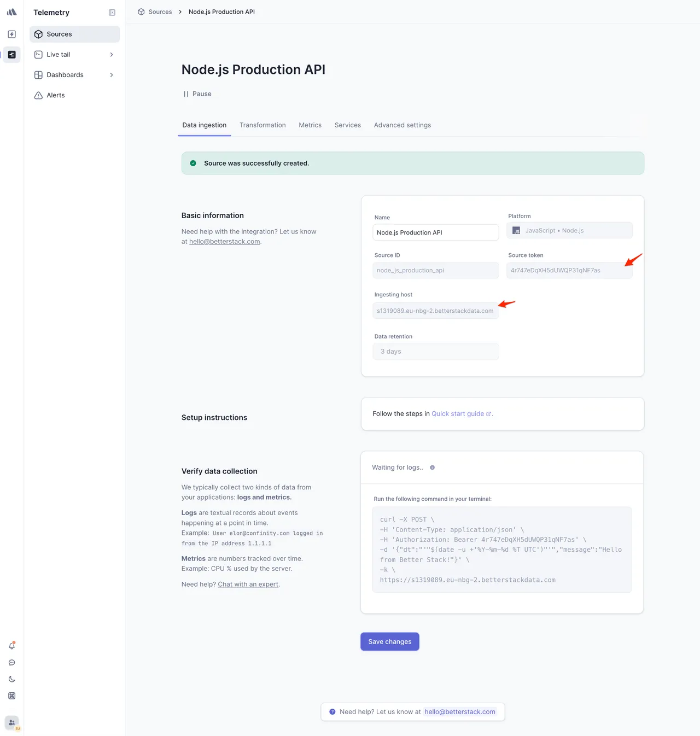Select Live tail in the sidebar
Screen dimensions: 700x736
(74, 55)
